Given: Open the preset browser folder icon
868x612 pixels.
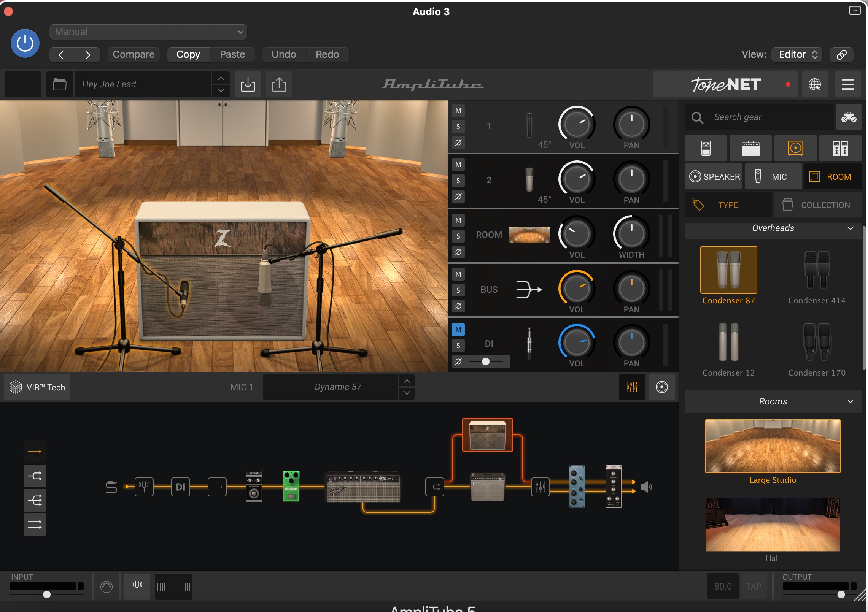Looking at the screenshot, I should tap(60, 84).
